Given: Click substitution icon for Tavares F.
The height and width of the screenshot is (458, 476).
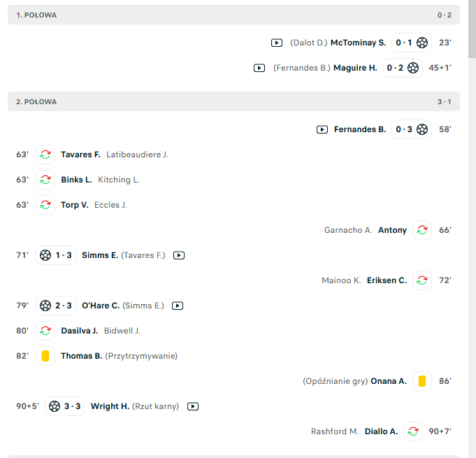Looking at the screenshot, I should coord(45,155).
